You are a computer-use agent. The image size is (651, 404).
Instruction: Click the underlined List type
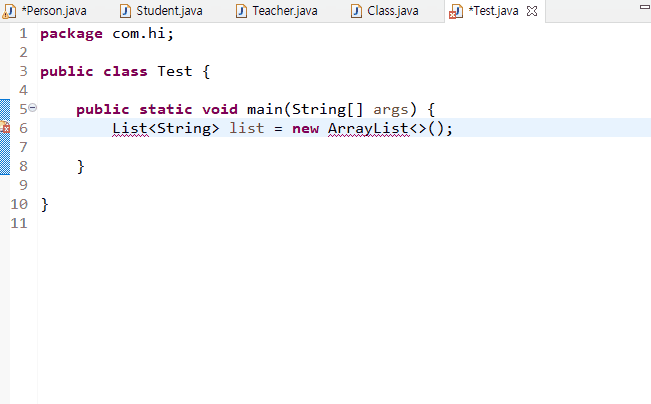(x=130, y=128)
